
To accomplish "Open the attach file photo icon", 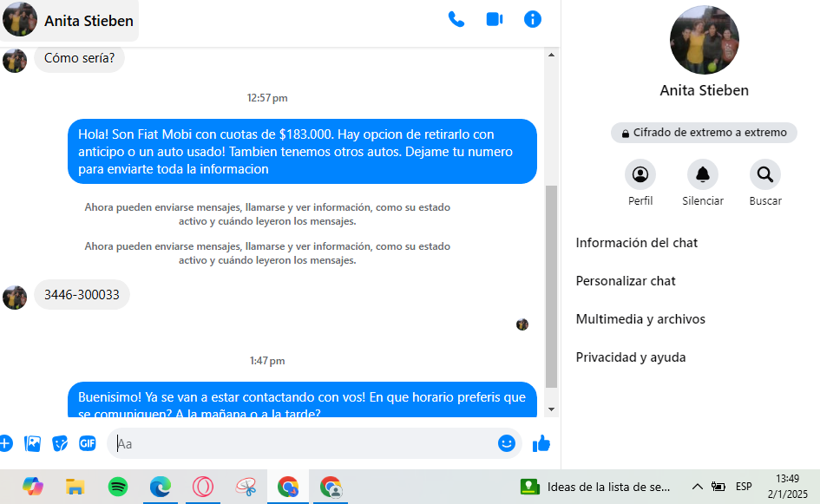I will click(x=33, y=443).
